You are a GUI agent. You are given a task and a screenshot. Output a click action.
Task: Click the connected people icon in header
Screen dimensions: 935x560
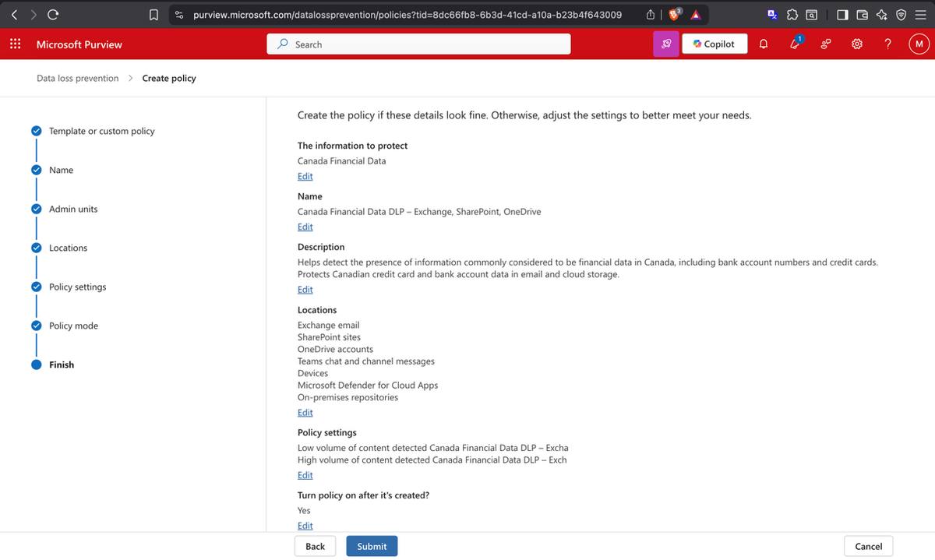(x=825, y=44)
